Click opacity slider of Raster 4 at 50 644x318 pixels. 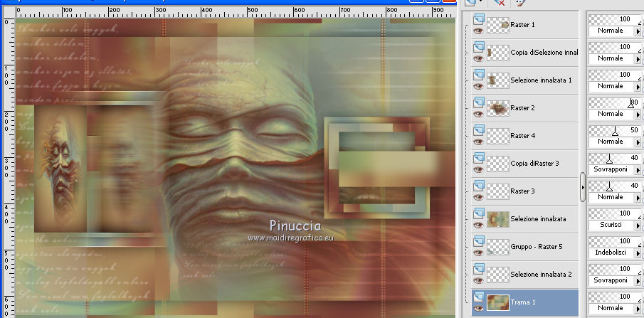click(x=615, y=130)
